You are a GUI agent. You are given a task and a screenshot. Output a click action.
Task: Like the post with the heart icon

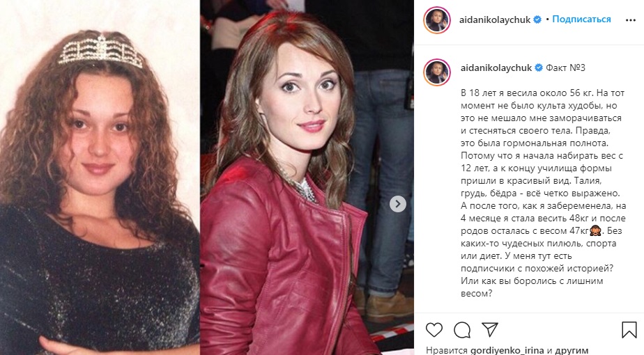click(434, 329)
